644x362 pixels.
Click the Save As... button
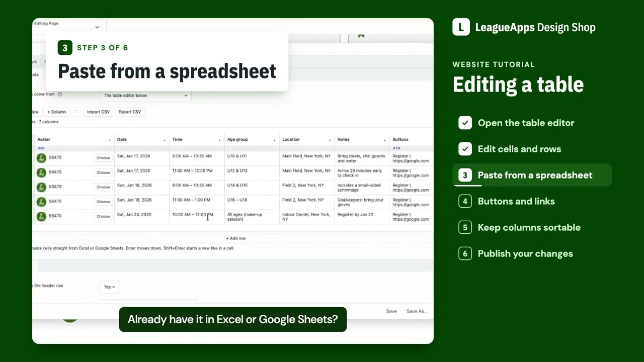[417, 311]
